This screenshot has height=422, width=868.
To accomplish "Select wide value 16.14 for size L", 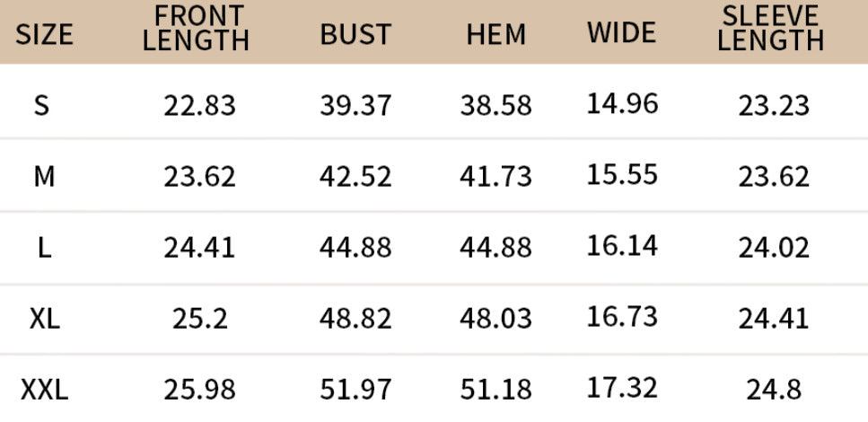I will (x=622, y=246).
